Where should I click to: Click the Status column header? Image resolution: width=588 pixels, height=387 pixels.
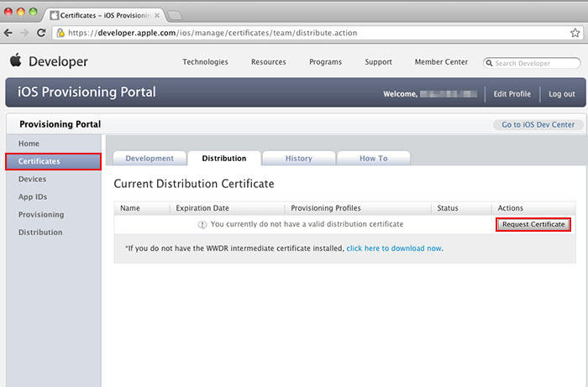(448, 208)
